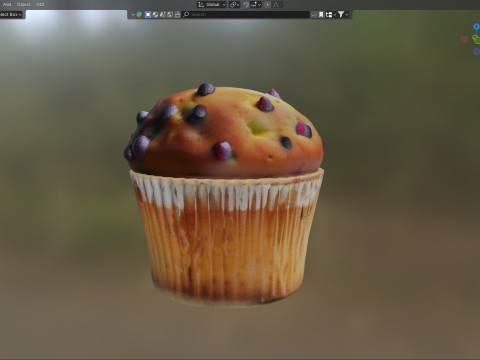
Task: Click the red negative X gizmo ball
Action: [464, 39]
